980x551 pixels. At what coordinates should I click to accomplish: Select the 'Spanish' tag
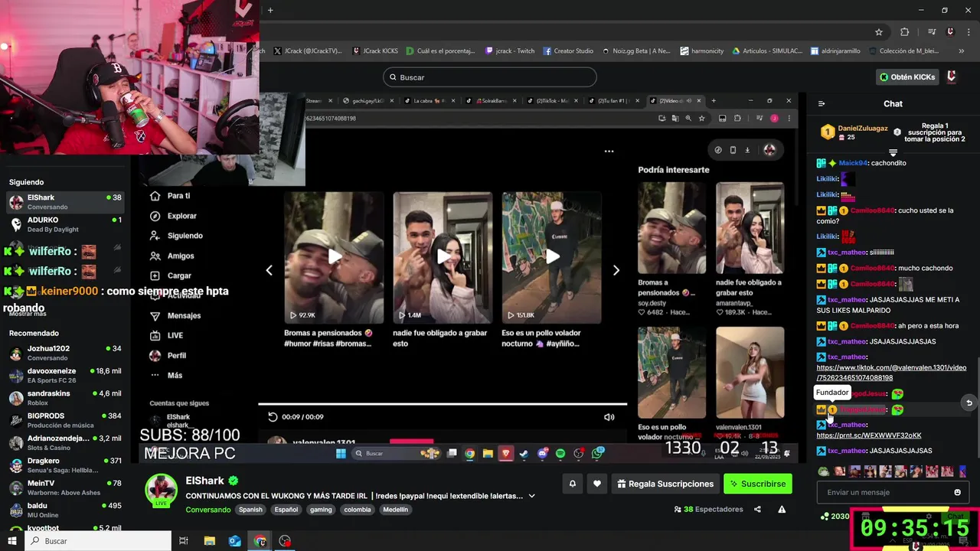[x=250, y=510]
